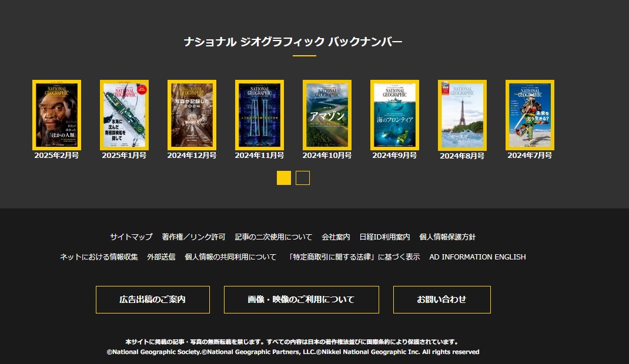Open the 2024年12月号 magazine cover
629x364 pixels.
[192, 115]
